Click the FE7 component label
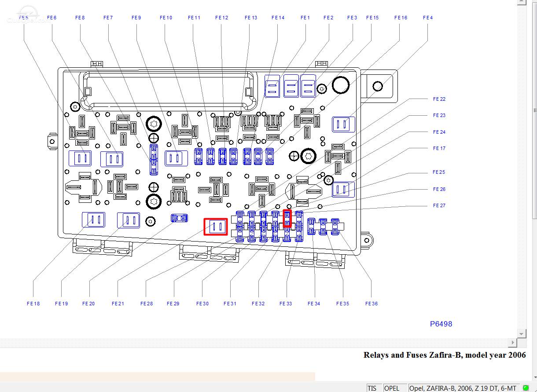Image resolution: width=537 pixels, height=392 pixels. (x=108, y=18)
